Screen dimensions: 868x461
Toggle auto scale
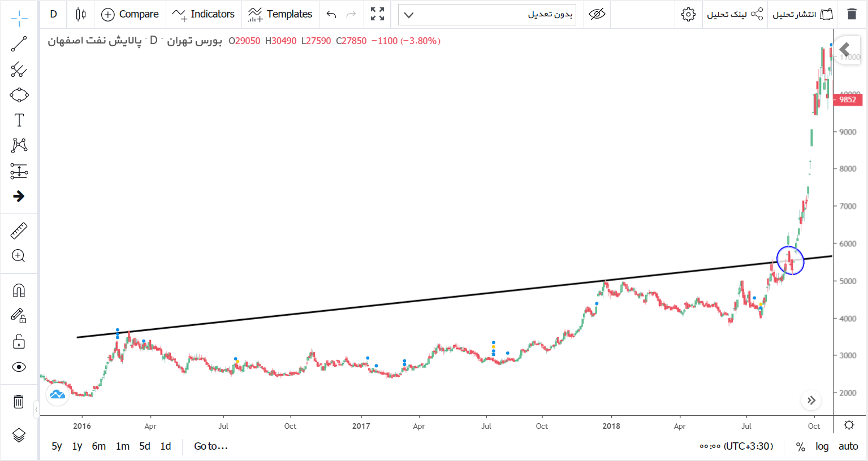(x=848, y=446)
